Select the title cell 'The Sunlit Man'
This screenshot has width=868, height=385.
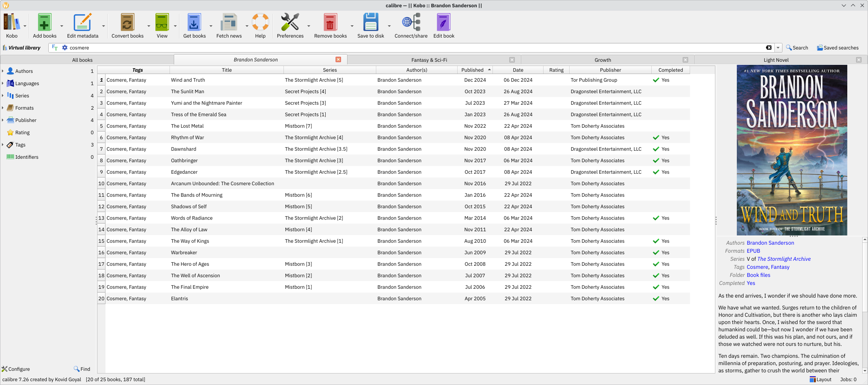[226, 91]
